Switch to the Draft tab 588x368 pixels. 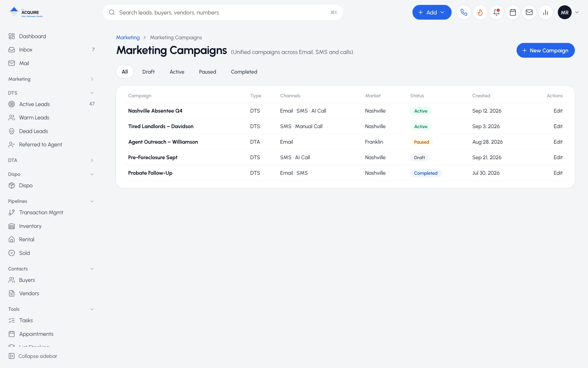(x=148, y=72)
